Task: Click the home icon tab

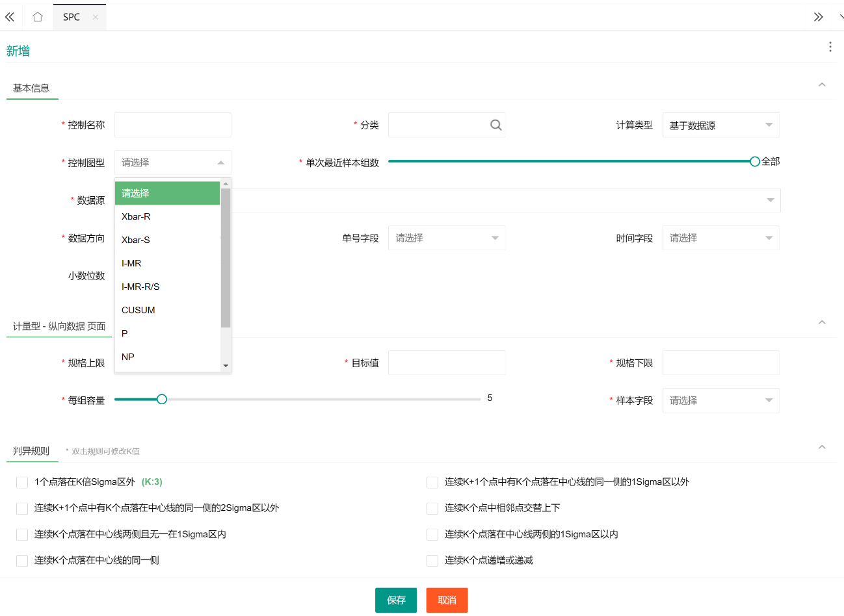Action: [x=38, y=17]
